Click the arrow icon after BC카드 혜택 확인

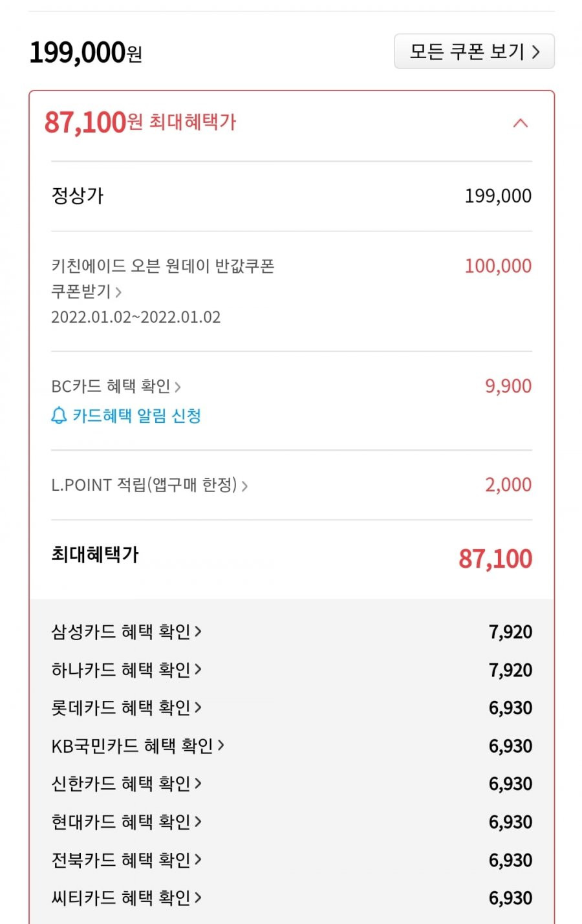(177, 387)
